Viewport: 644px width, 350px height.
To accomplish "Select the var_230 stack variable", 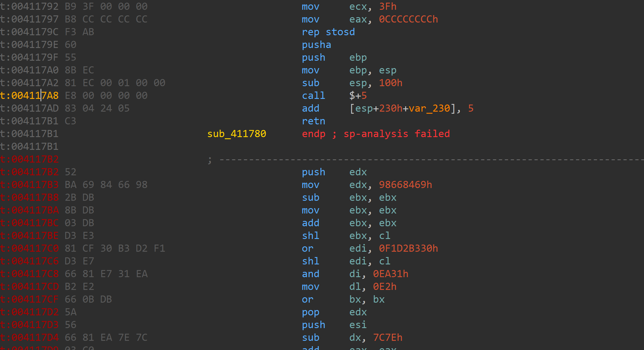I will [x=429, y=108].
